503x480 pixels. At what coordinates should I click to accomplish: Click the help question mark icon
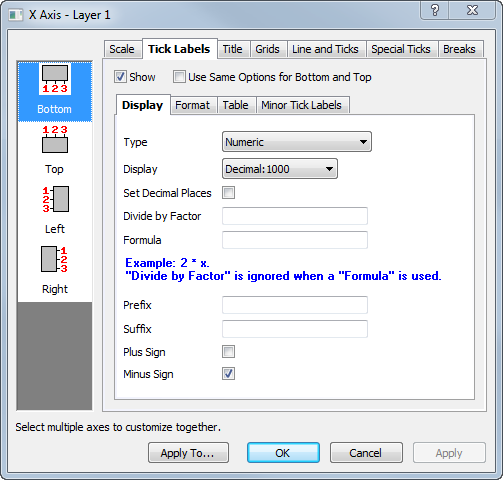point(435,10)
